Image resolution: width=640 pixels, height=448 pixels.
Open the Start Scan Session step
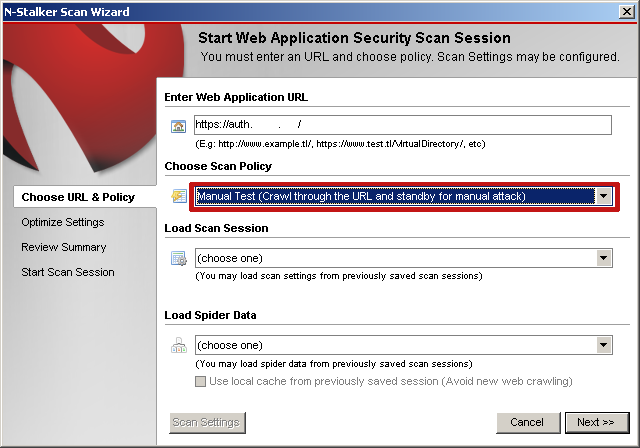click(68, 272)
